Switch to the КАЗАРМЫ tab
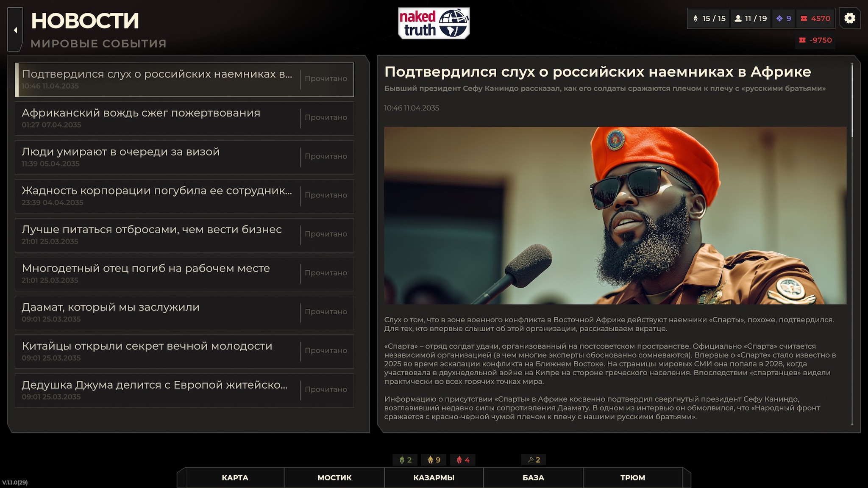868x488 pixels. [434, 478]
